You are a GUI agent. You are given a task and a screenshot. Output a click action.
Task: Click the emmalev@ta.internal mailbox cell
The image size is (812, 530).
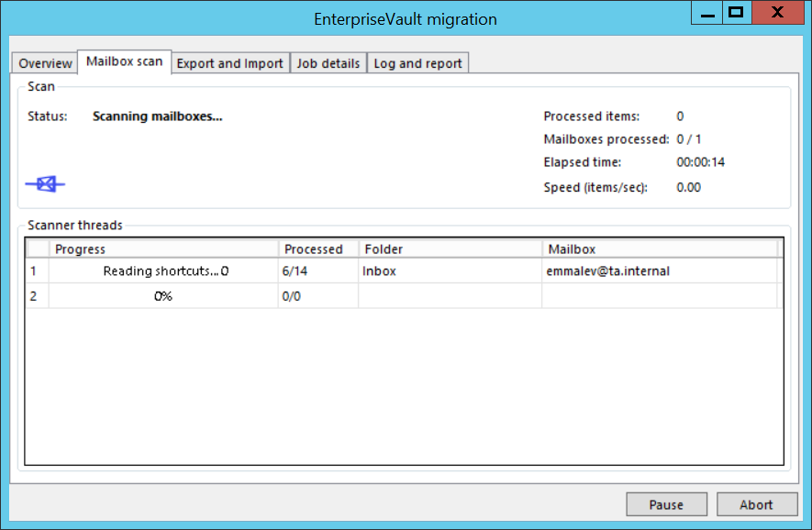(x=658, y=271)
